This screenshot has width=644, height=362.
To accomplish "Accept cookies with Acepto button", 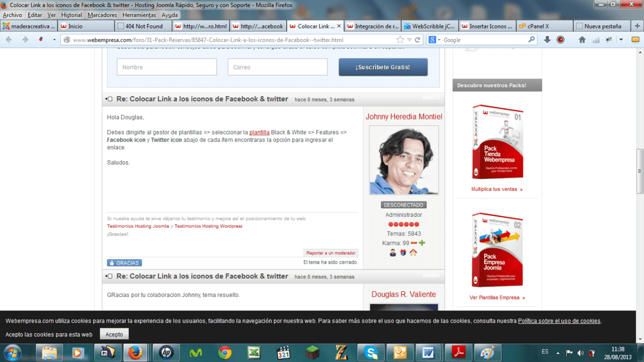I will pyautogui.click(x=114, y=334).
